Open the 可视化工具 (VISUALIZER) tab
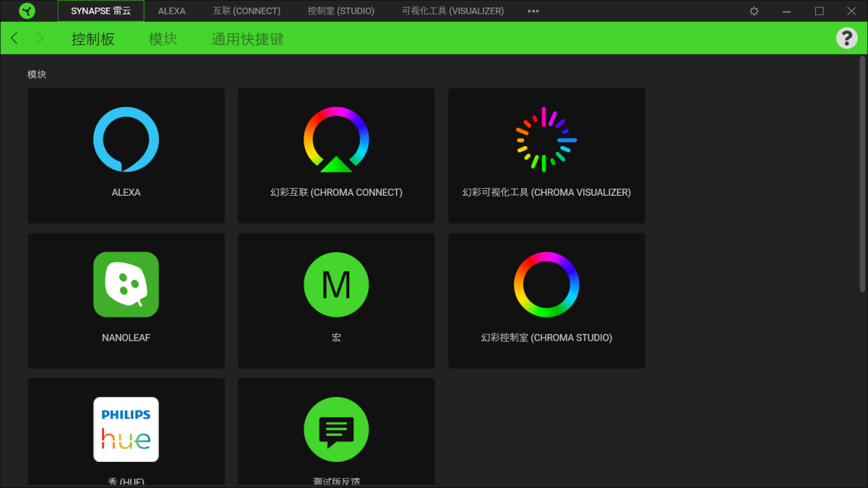 click(453, 11)
